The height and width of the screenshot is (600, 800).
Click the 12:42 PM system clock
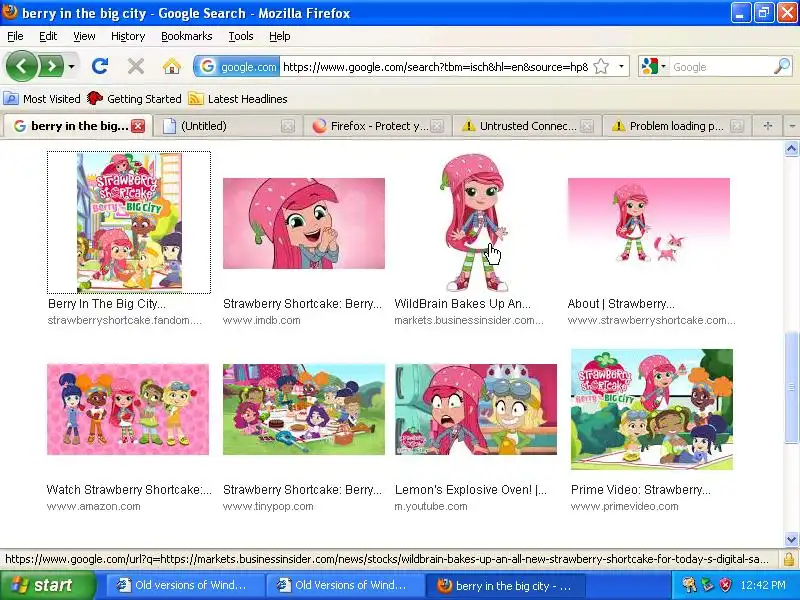coord(763,585)
